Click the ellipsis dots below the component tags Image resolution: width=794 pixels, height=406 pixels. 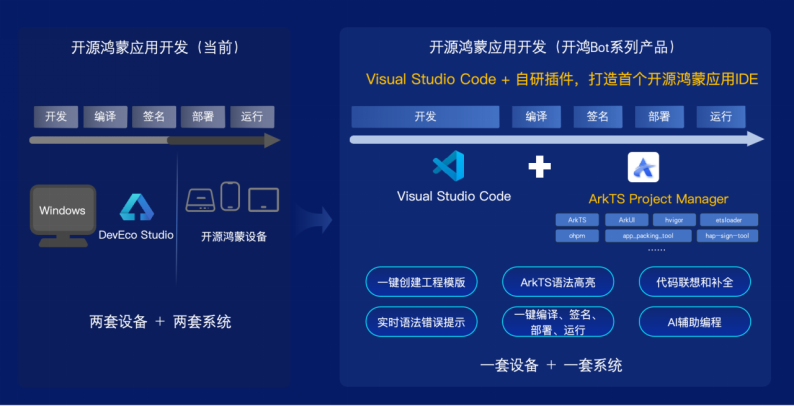pyautogui.click(x=657, y=250)
